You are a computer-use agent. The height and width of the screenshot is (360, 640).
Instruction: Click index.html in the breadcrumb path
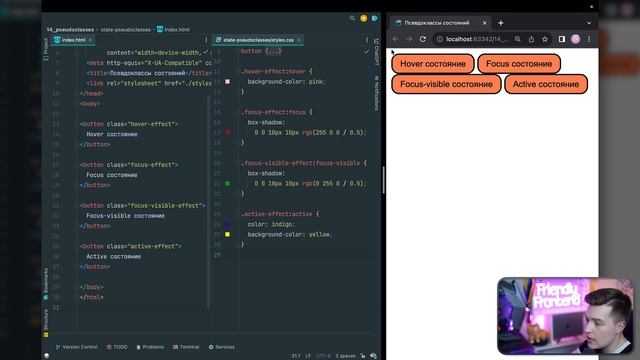point(173,29)
